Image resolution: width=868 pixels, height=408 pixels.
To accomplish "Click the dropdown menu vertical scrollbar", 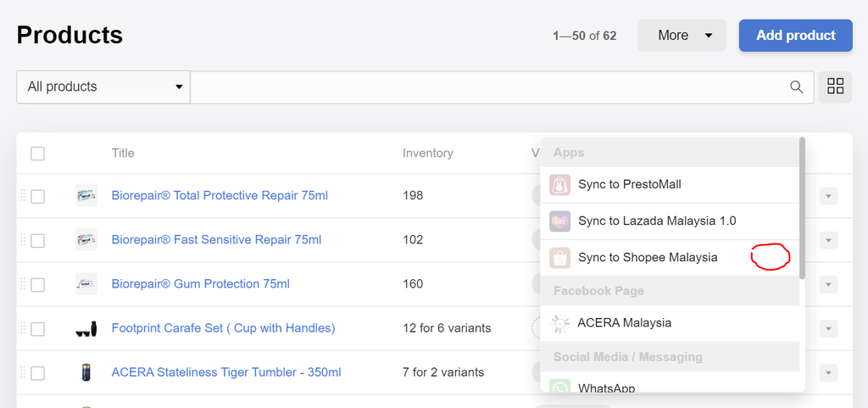I will [x=802, y=208].
